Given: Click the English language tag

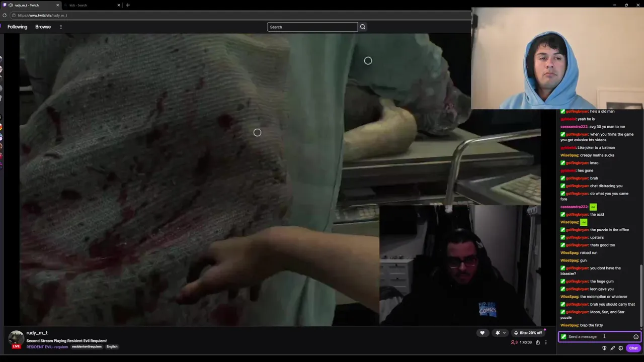Looking at the screenshot, I should coord(112,346).
